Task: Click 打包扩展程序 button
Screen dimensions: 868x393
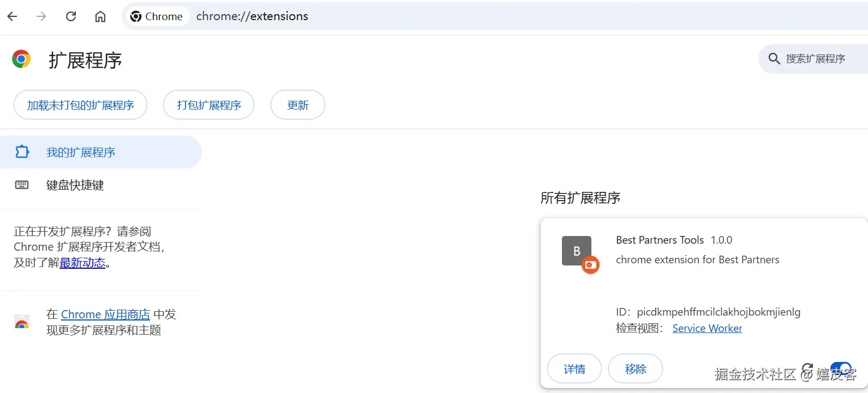Action: [x=208, y=105]
